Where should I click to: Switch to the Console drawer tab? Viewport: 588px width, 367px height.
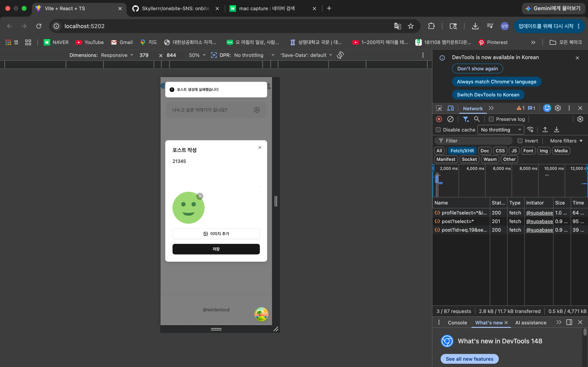click(457, 323)
